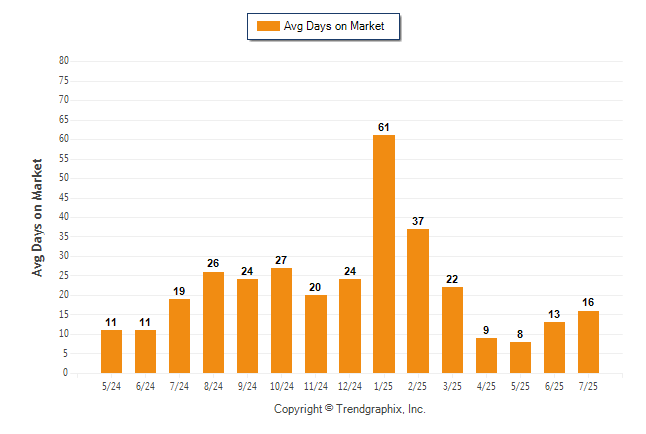Click the Copyright Trendgraphix, Inc. text
Image resolution: width=646 pixels, height=434 pixels.
pos(350,409)
